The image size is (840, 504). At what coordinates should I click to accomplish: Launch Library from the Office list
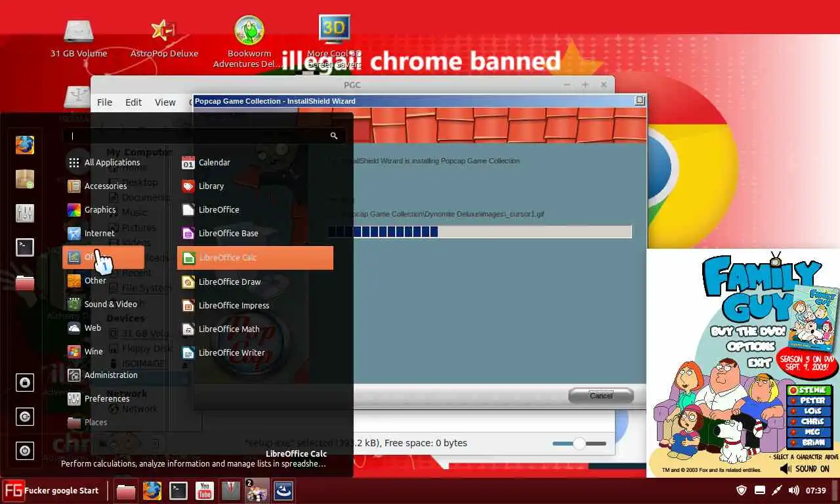coord(255,186)
